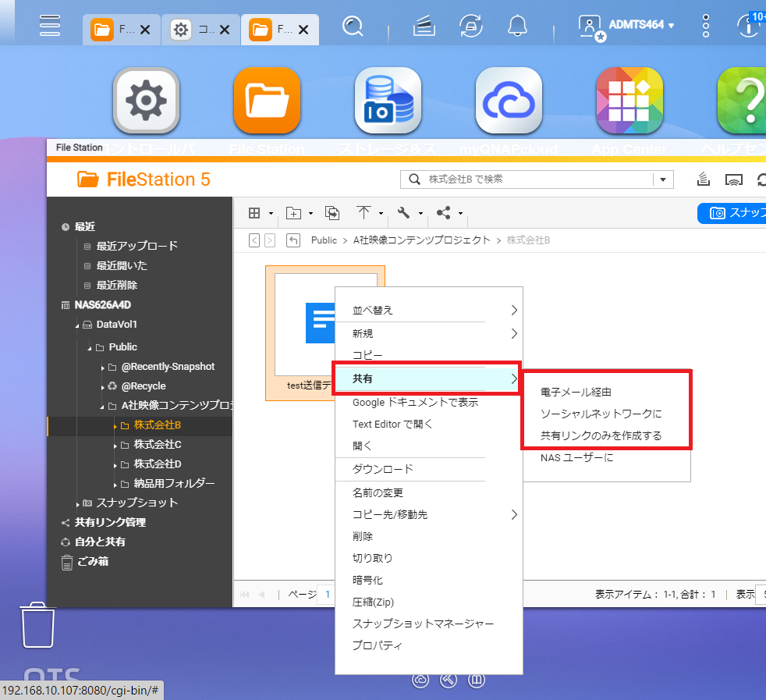Image resolution: width=766 pixels, height=700 pixels.
Task: Select the 株式会社C folder in tree
Action: click(158, 444)
